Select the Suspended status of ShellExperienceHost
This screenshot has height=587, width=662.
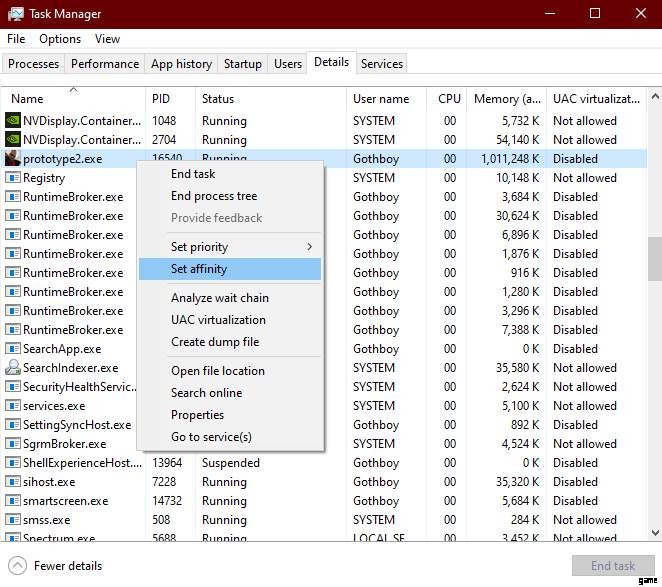pyautogui.click(x=231, y=463)
